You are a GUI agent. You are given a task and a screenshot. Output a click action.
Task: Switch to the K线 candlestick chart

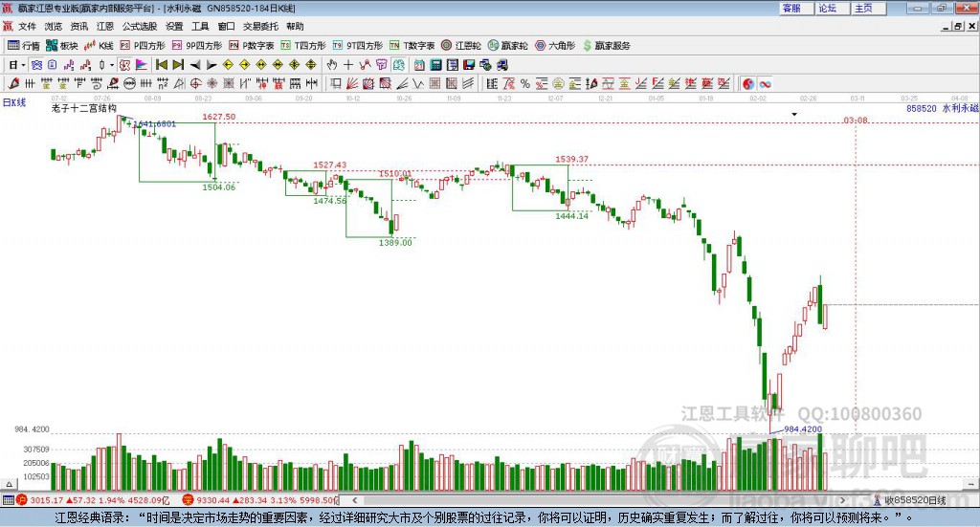tap(99, 46)
